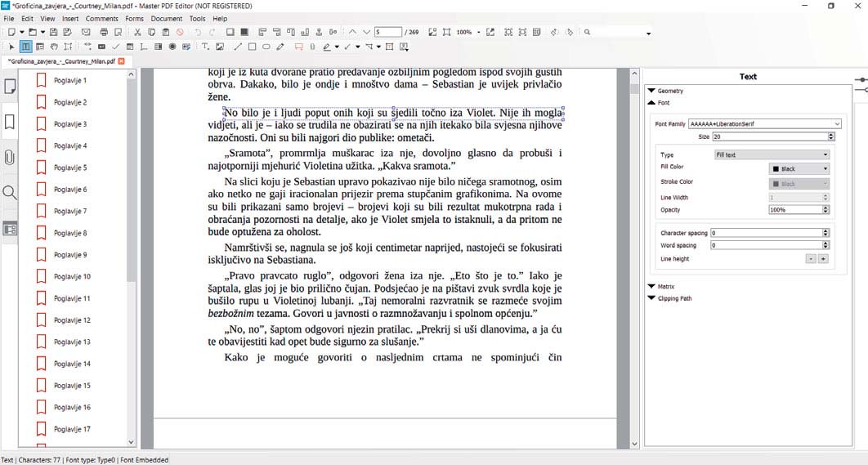The width and height of the screenshot is (868, 465).
Task: Open the Document menu
Action: [167, 18]
